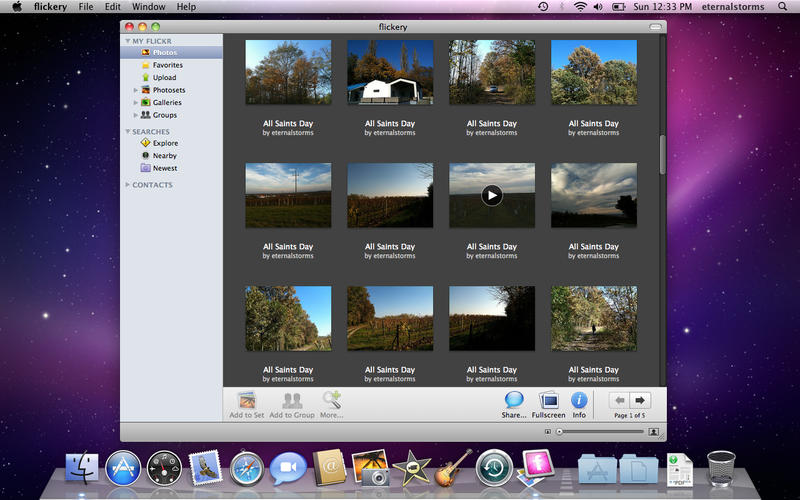Expand the Groups disclosure triangle
Viewport: 800px width, 500px height.
point(136,115)
